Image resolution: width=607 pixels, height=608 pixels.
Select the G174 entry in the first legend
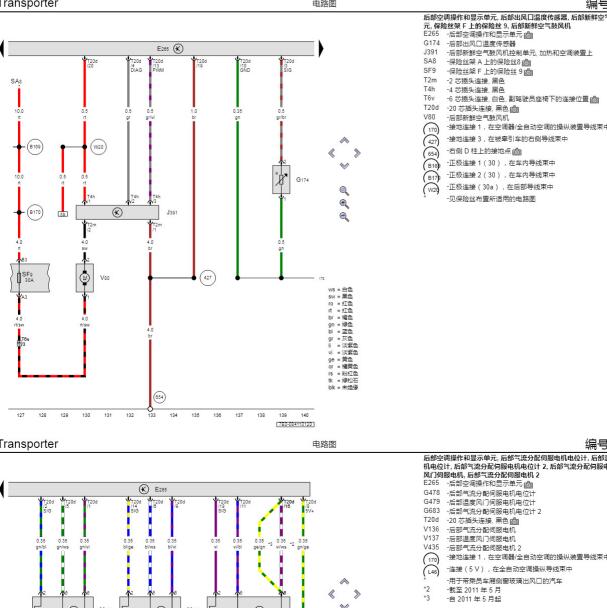(x=470, y=44)
